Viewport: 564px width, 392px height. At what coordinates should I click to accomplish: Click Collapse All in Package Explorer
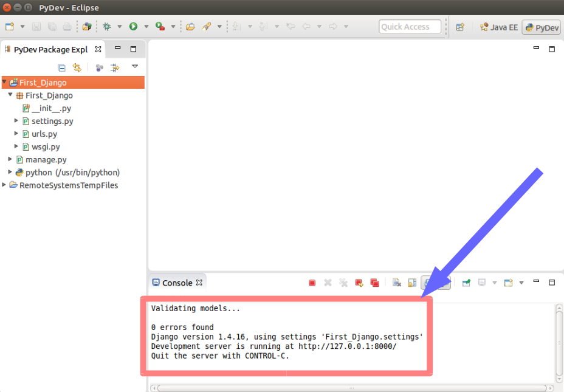click(x=62, y=67)
